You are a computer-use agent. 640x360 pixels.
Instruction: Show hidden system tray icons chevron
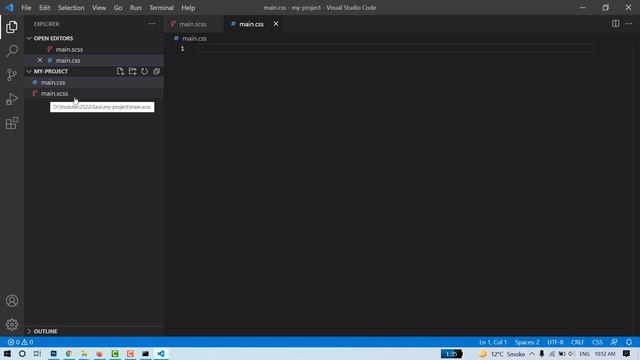tap(532, 354)
